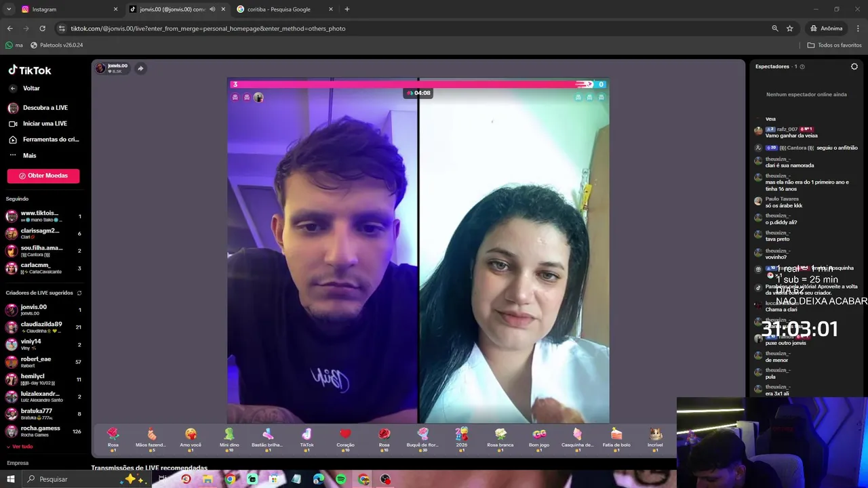Send the Rosa branca gift
Screen dimensions: 868x488
point(500,439)
